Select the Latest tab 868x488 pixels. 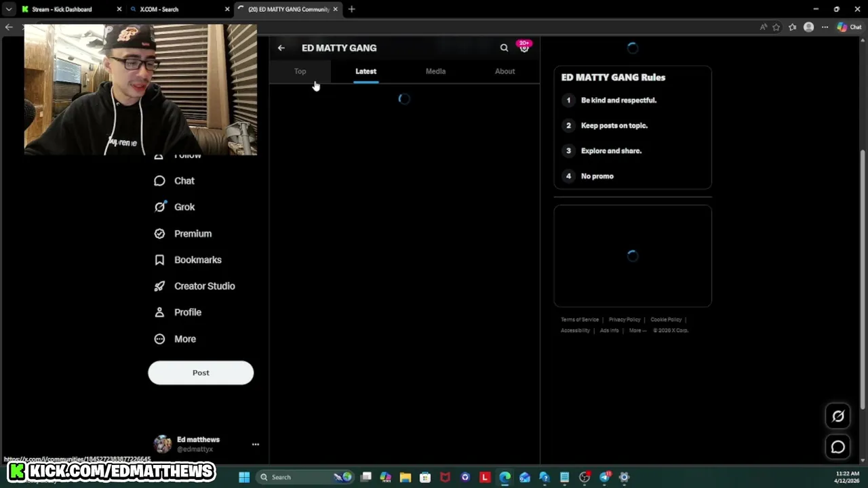(366, 71)
